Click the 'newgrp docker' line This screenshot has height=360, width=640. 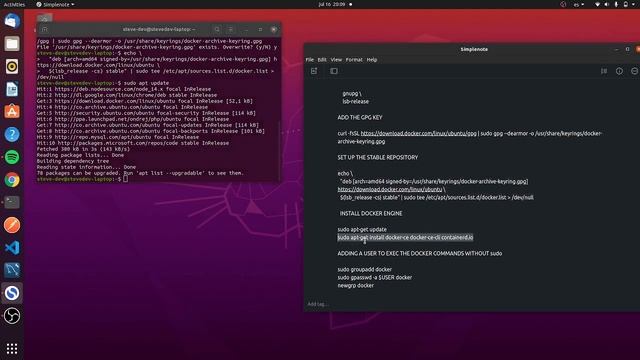[x=356, y=286]
